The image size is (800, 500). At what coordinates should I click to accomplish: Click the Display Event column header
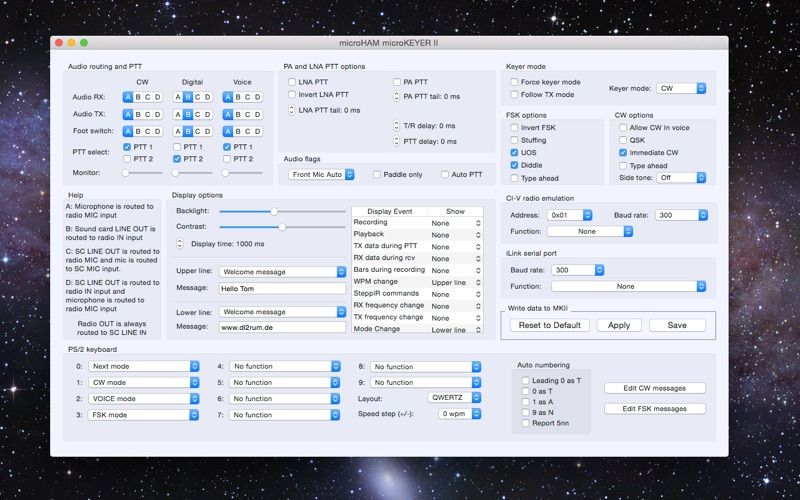point(390,211)
